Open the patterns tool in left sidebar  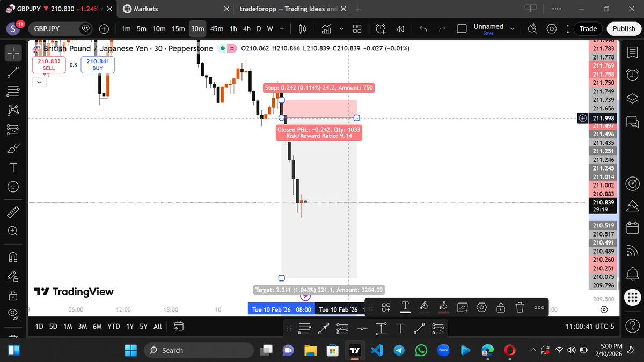[x=14, y=110]
